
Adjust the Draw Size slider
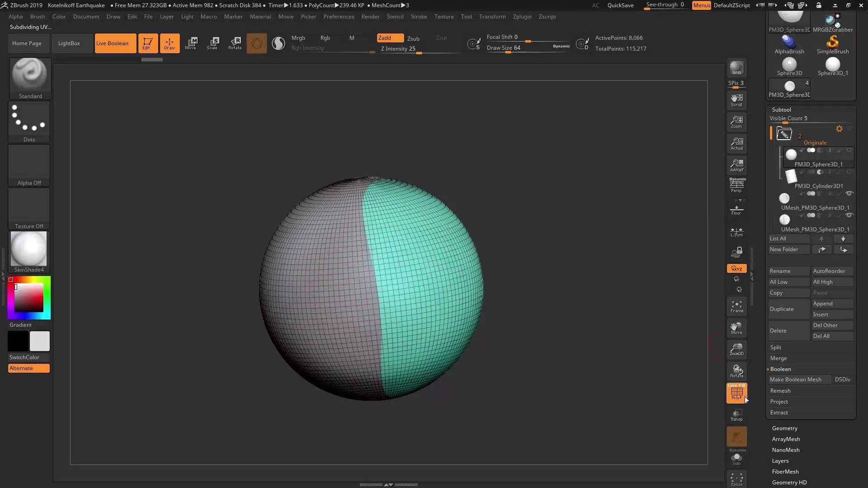coord(528,48)
